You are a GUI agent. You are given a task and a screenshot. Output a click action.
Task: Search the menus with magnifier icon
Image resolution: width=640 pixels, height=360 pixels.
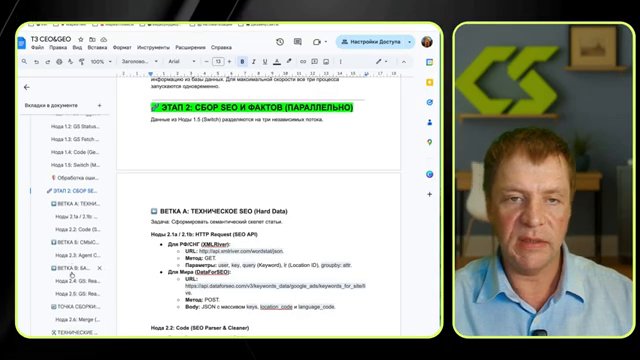coord(24,62)
